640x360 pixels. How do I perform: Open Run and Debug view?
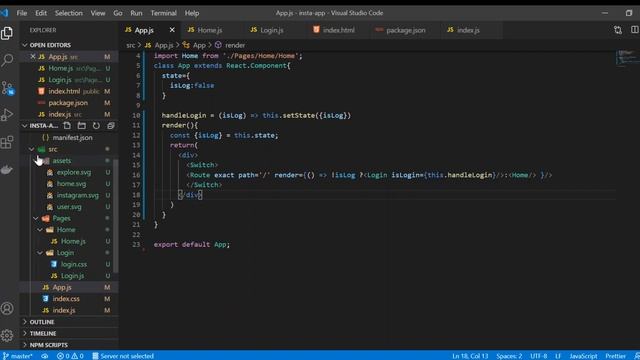[7, 115]
